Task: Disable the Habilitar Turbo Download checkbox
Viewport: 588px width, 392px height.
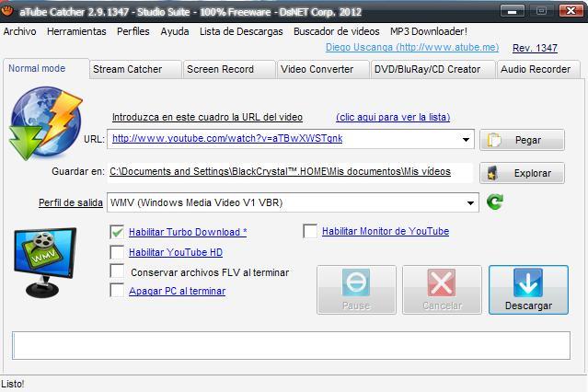Action: (117, 232)
